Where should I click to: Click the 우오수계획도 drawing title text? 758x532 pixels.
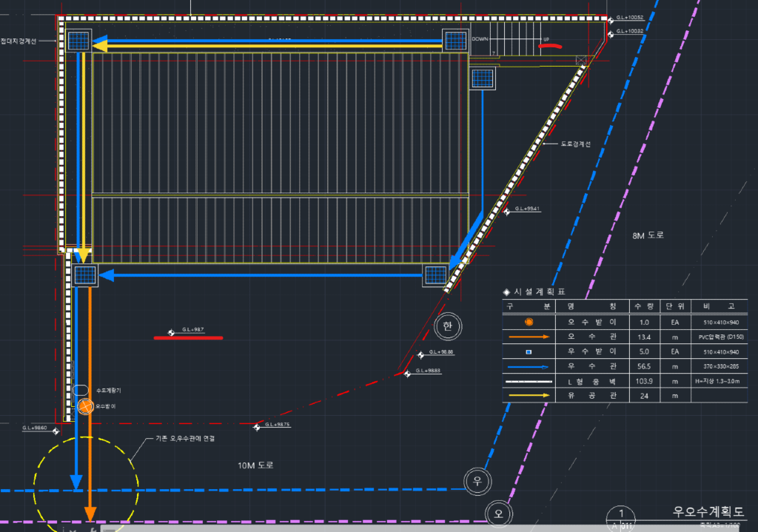[x=708, y=511]
